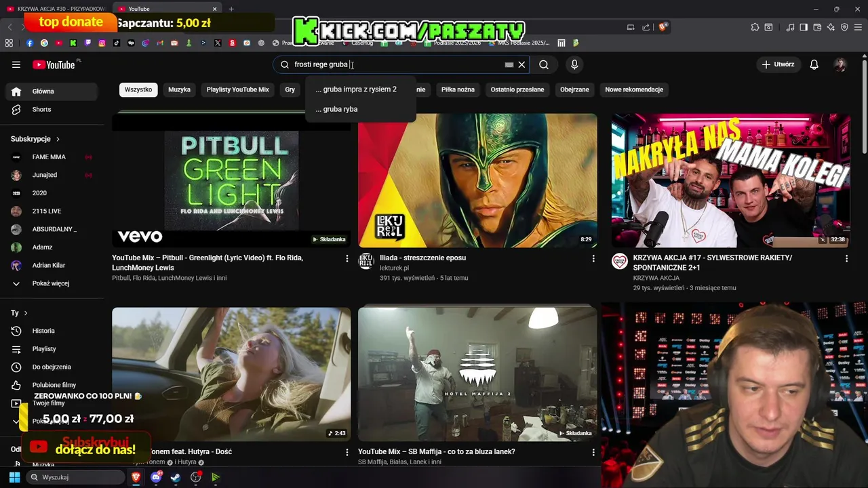
Task: Expand the Ty section chevron
Action: click(x=26, y=313)
